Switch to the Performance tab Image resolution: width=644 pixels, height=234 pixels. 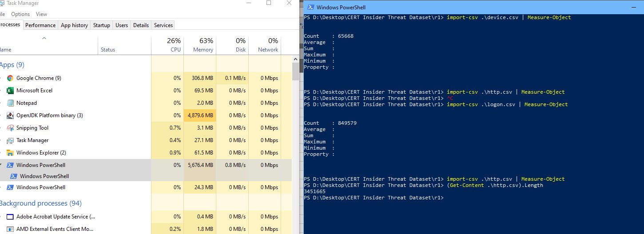40,25
